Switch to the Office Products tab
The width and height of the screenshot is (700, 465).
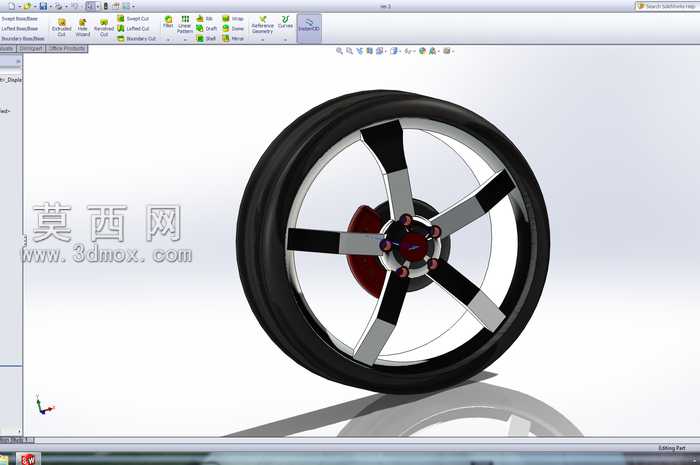click(67, 48)
